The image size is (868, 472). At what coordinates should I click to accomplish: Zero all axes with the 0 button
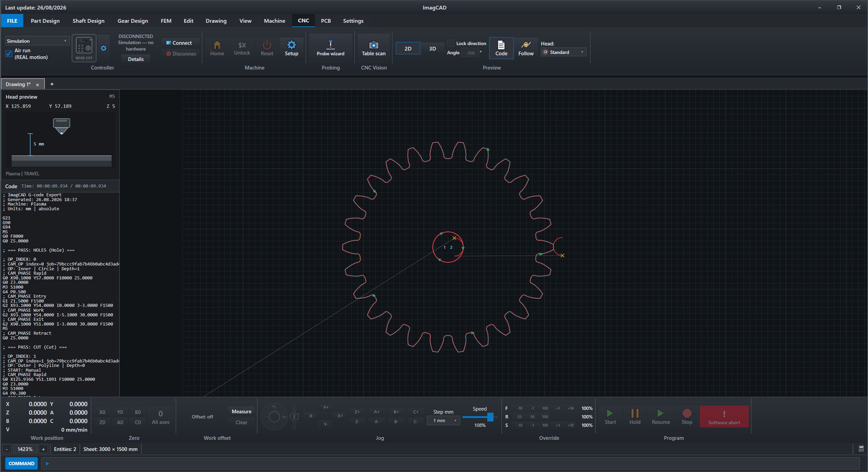click(x=160, y=417)
